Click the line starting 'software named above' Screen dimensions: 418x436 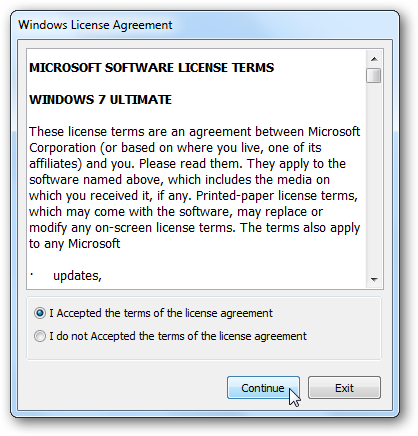pyautogui.click(x=179, y=180)
